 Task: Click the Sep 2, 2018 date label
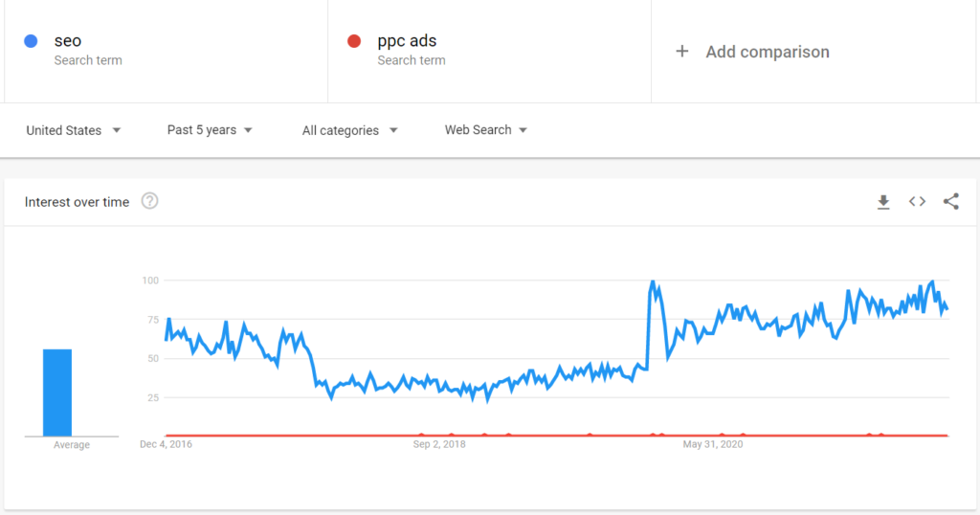click(x=439, y=444)
